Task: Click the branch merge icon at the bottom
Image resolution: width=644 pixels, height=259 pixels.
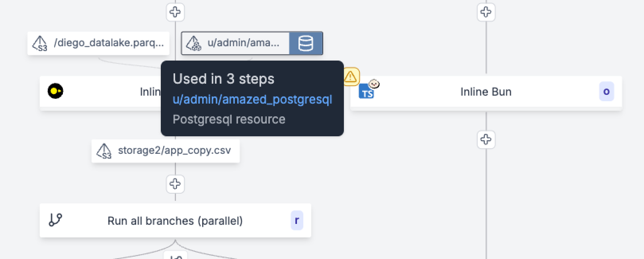Action: point(175,257)
